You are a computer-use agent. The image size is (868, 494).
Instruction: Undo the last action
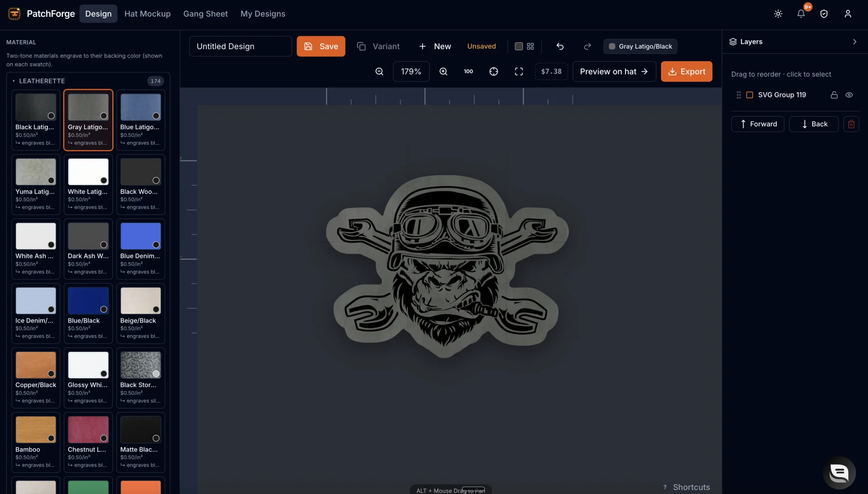[x=560, y=46]
